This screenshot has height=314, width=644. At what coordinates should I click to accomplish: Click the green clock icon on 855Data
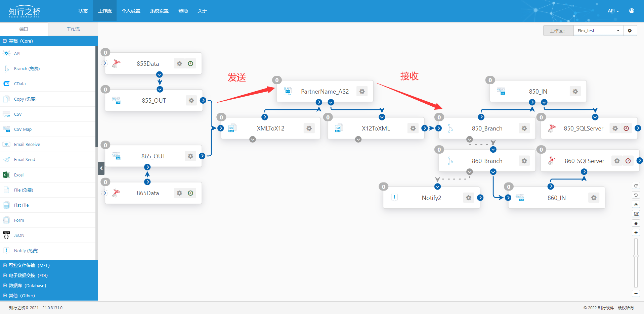[x=190, y=63]
